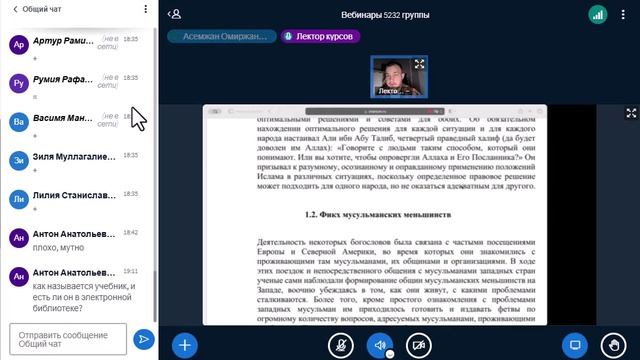Screen dimensions: 640x360
Task: Click the name Артур Рами
Action: (x=63, y=41)
